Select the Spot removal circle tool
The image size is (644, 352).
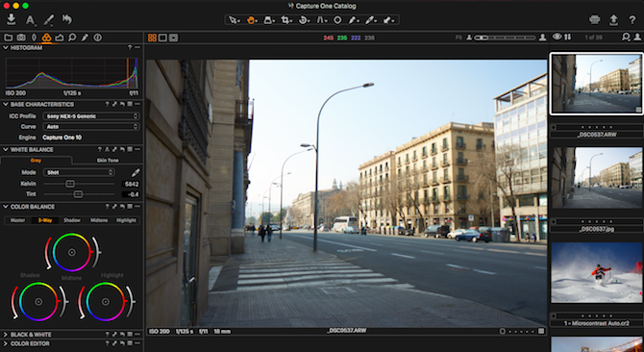point(337,19)
